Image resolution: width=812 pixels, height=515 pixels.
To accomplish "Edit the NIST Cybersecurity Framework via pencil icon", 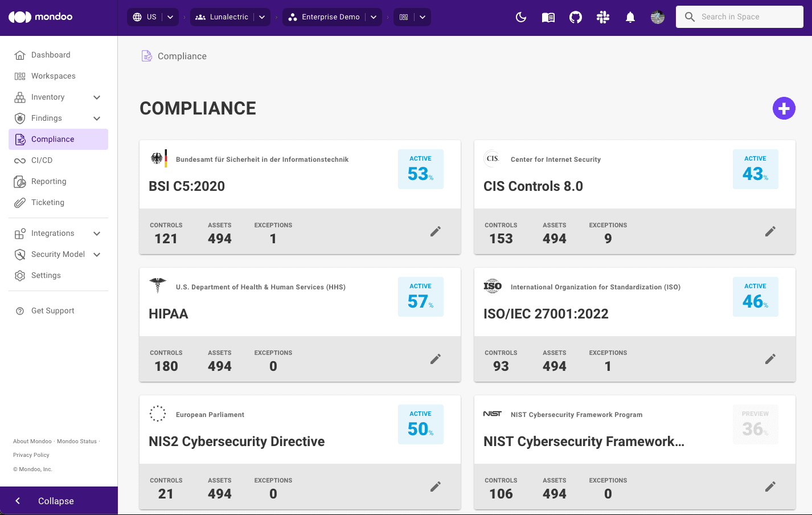I will tap(770, 487).
